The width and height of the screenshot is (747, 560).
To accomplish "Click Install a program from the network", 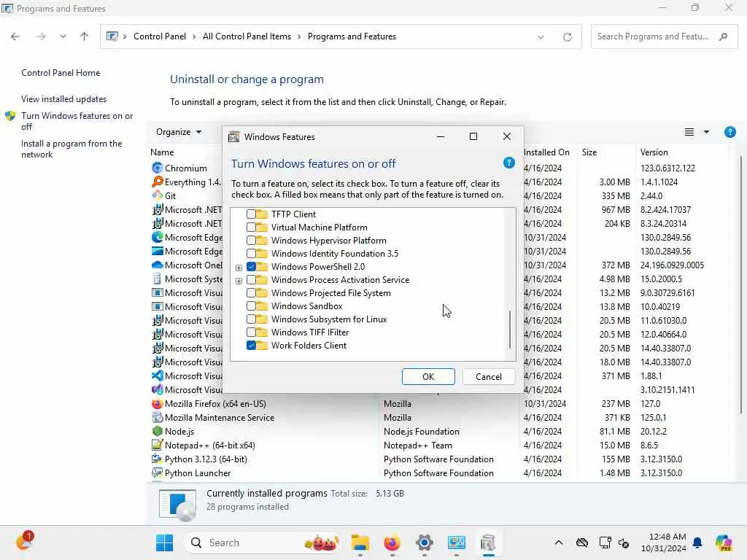I will point(71,149).
